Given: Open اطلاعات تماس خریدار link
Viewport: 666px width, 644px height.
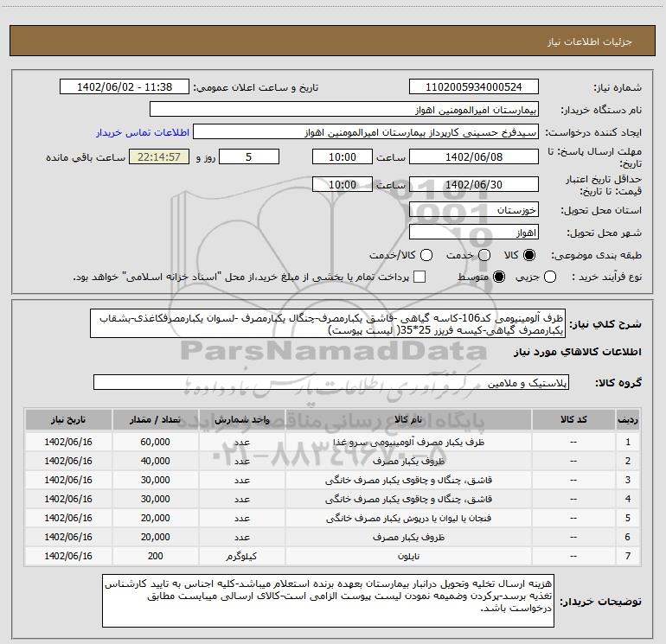Looking at the screenshot, I should click(x=143, y=132).
